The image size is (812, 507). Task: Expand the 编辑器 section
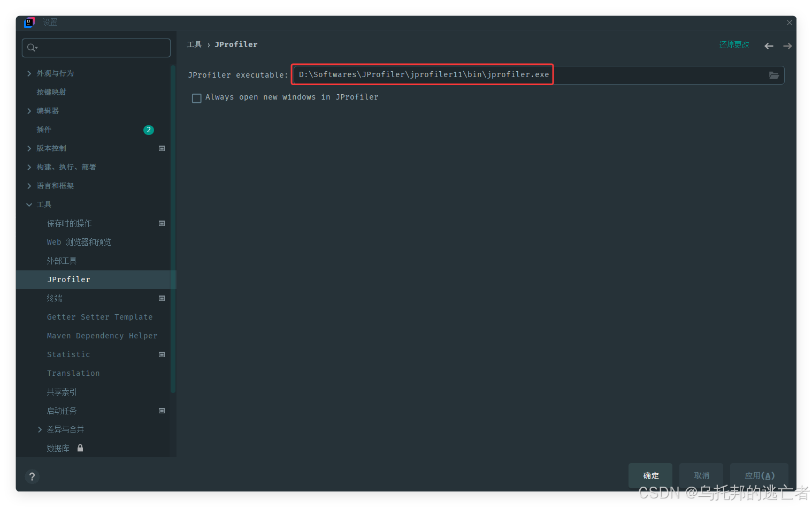click(x=29, y=111)
